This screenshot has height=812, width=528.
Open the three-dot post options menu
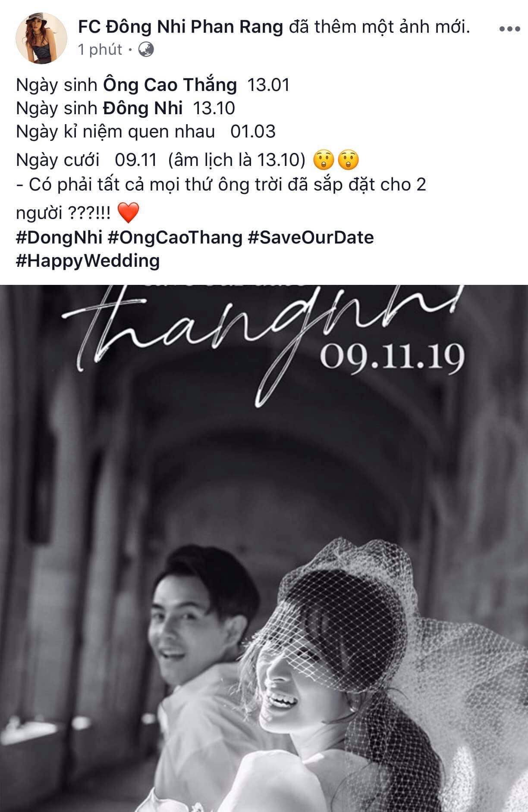(509, 29)
